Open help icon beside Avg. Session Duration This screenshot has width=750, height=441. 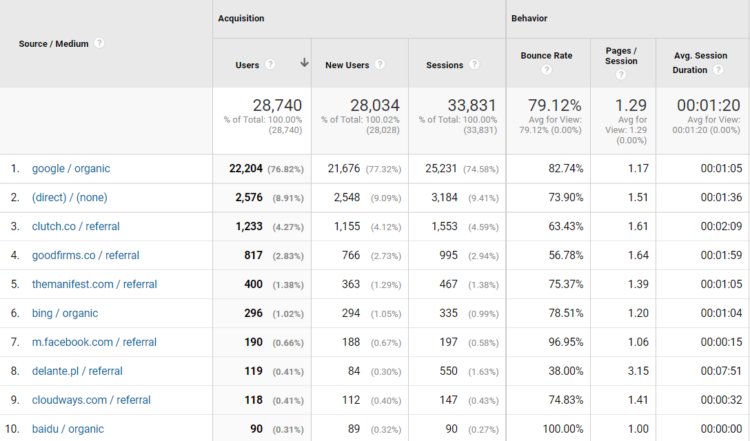(718, 70)
